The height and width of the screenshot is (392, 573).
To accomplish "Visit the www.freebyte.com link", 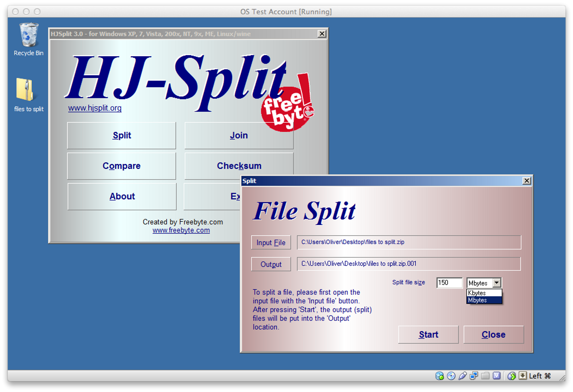I will pyautogui.click(x=181, y=231).
